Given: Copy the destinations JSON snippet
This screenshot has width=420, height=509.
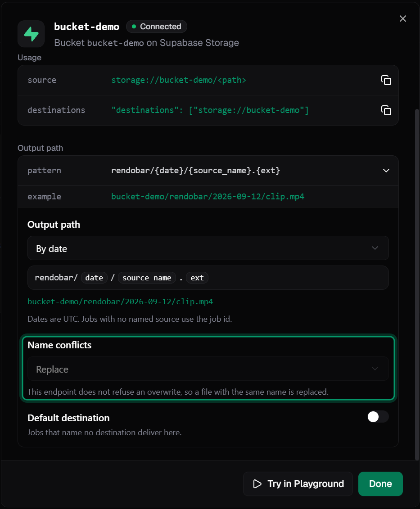Looking at the screenshot, I should pos(386,110).
